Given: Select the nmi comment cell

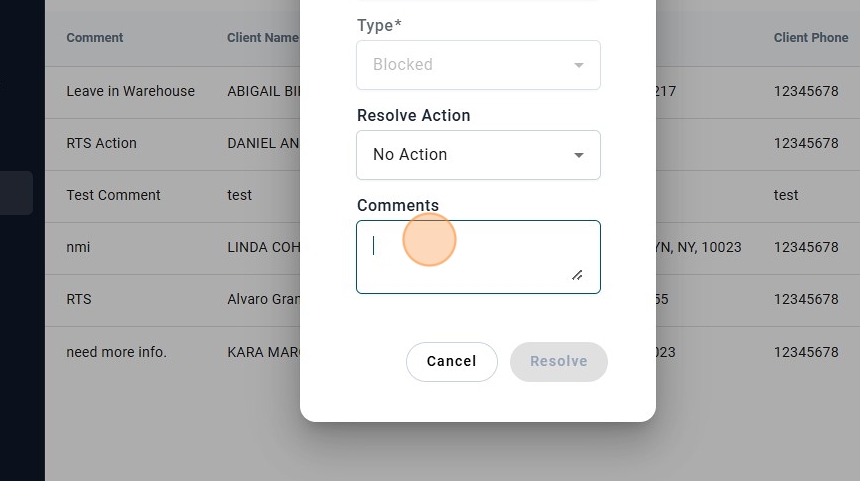Looking at the screenshot, I should click(x=78, y=247).
